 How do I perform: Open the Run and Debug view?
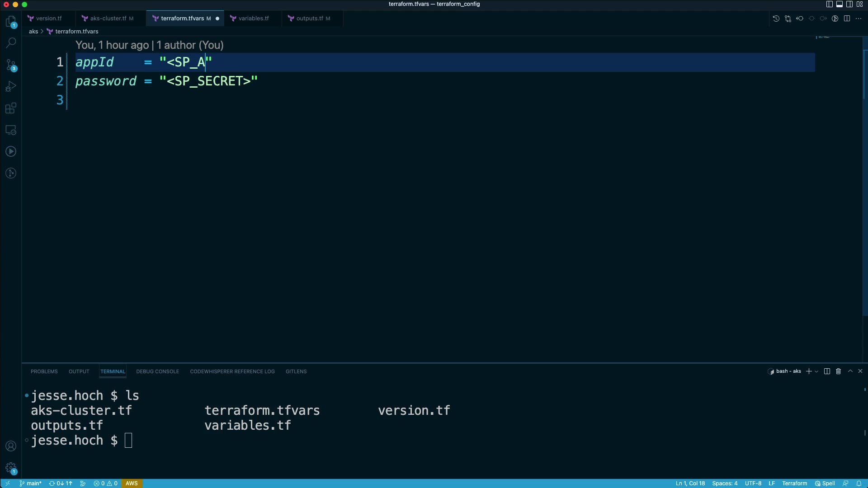click(11, 86)
